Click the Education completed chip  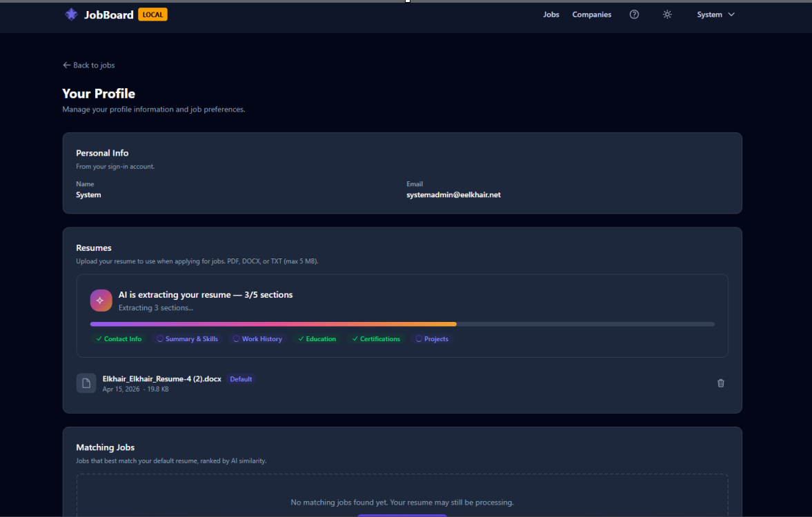pyautogui.click(x=317, y=339)
